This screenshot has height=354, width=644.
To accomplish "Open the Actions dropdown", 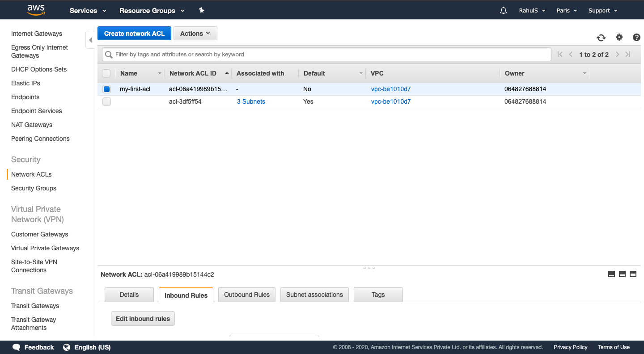I will 195,33.
